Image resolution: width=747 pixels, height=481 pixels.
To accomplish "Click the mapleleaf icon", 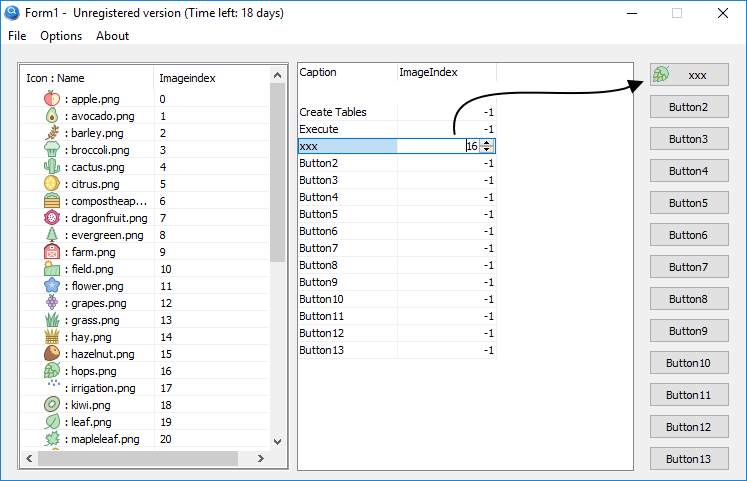I will tap(52, 439).
